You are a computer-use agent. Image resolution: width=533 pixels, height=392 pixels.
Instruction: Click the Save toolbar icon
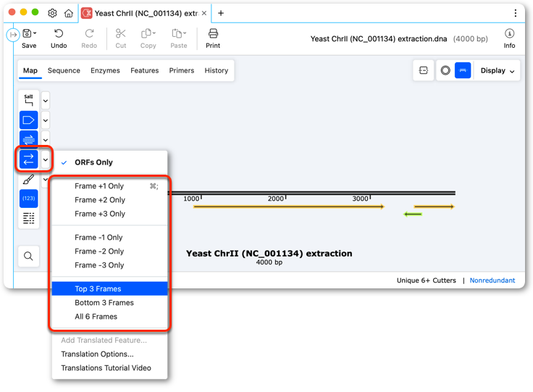[x=27, y=33]
